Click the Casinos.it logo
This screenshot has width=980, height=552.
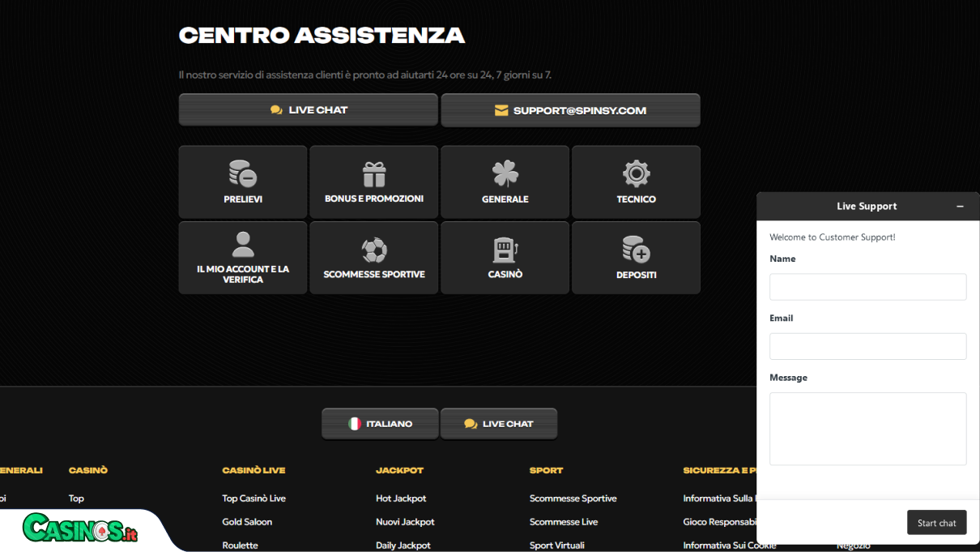pyautogui.click(x=80, y=528)
